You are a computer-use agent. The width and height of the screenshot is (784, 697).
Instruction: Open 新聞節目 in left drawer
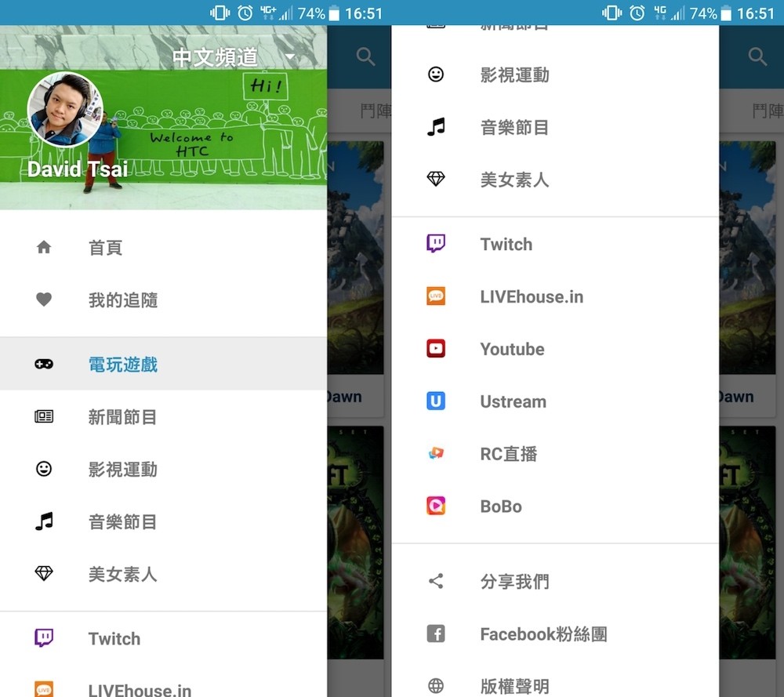click(123, 417)
